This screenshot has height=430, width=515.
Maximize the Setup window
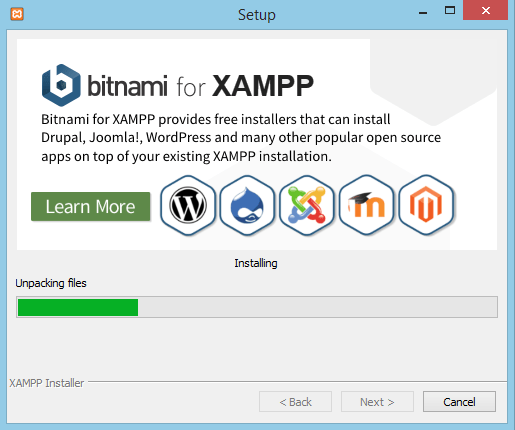tap(450, 11)
